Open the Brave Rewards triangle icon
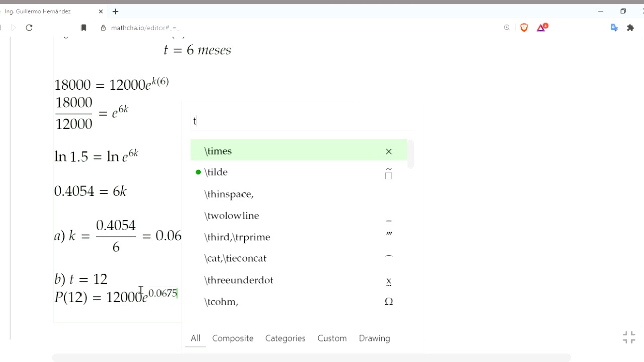The width and height of the screenshot is (644, 362). pos(541,28)
